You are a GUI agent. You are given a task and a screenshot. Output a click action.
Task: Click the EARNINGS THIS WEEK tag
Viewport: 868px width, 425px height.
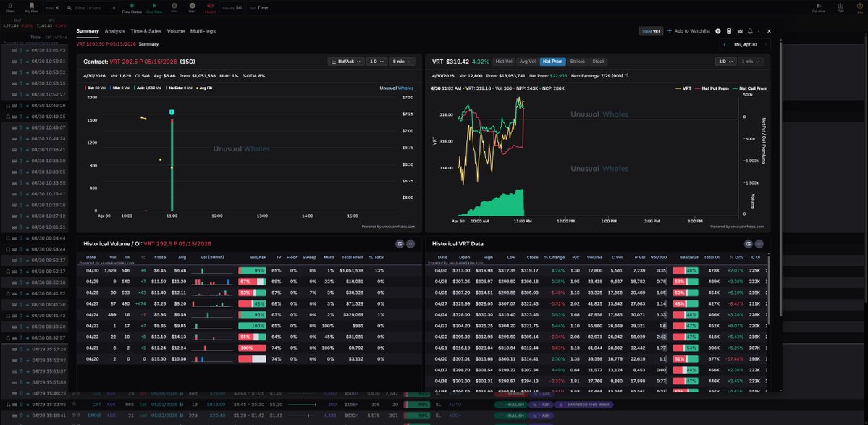pyautogui.click(x=583, y=405)
